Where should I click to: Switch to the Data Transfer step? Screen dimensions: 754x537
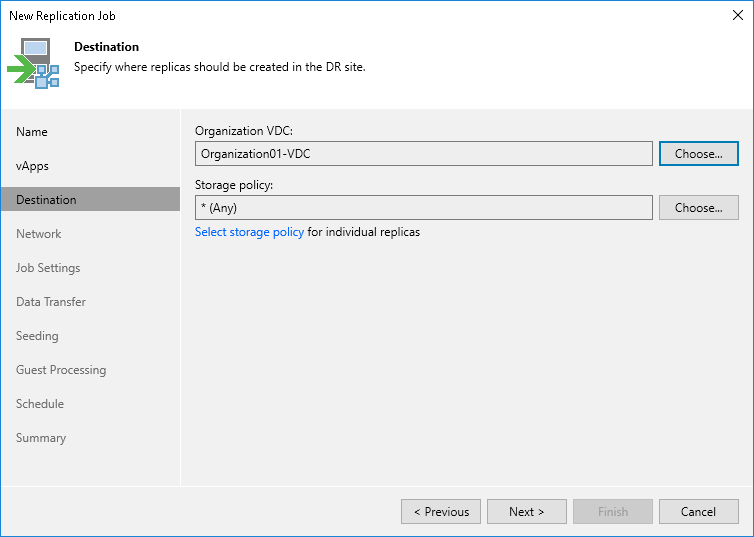[x=51, y=302]
